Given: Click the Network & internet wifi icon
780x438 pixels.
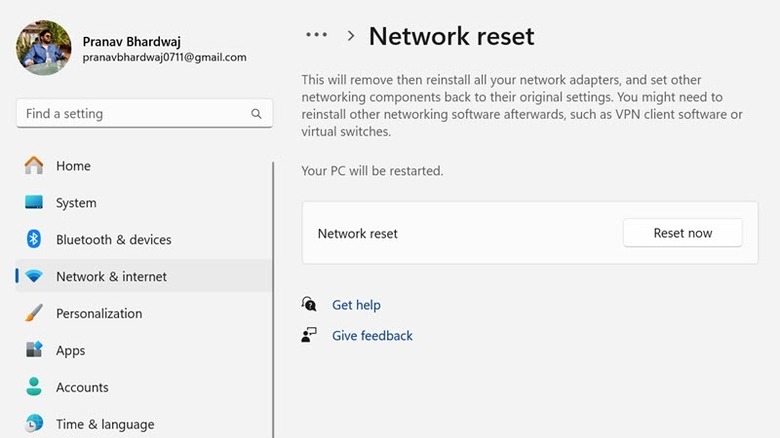Looking at the screenshot, I should [x=34, y=277].
